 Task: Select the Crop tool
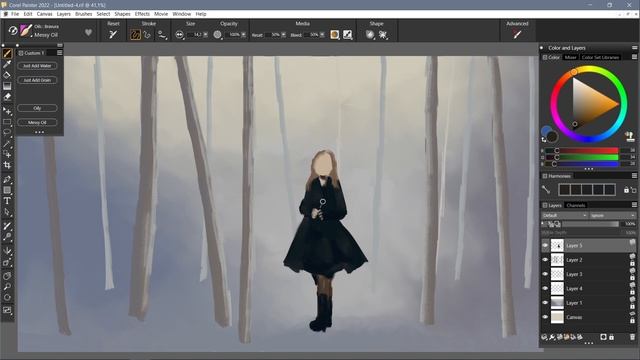pyautogui.click(x=7, y=165)
